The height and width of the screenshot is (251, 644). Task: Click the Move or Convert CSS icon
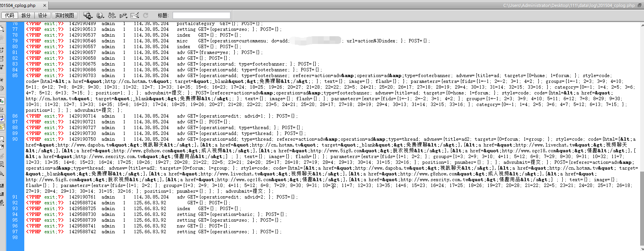pos(2,174)
